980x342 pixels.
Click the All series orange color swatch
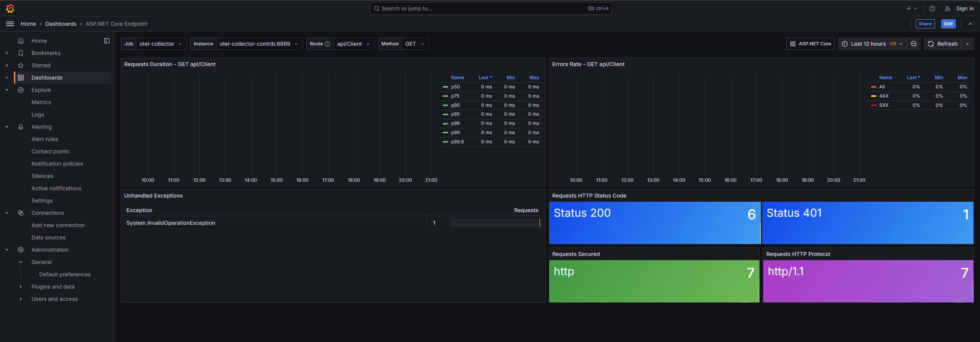coord(873,87)
